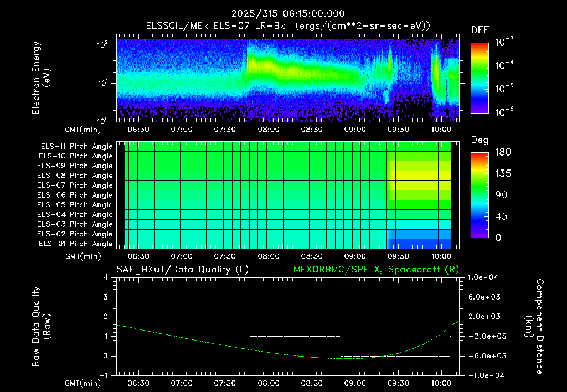This screenshot has width=567, height=392.
Task: Click the quality level 1 line segment
Action: pos(295,336)
